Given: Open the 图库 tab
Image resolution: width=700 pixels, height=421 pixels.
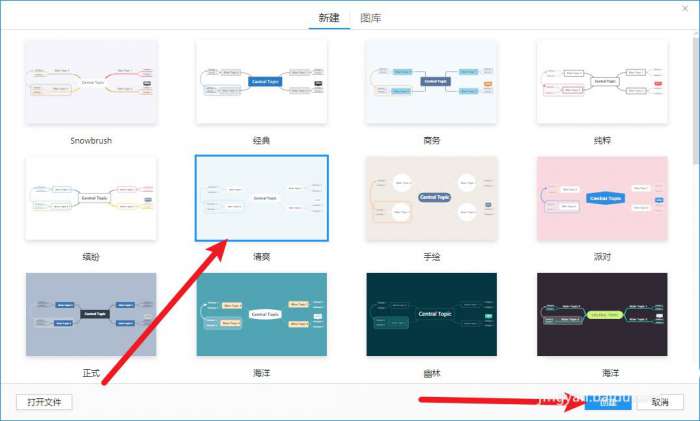Looking at the screenshot, I should click(x=371, y=18).
